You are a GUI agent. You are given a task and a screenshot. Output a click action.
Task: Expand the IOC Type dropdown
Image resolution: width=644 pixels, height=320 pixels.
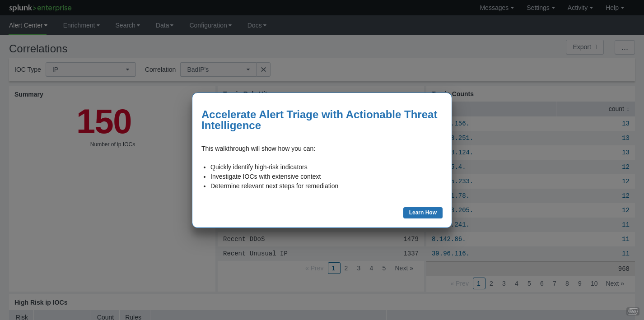click(90, 70)
